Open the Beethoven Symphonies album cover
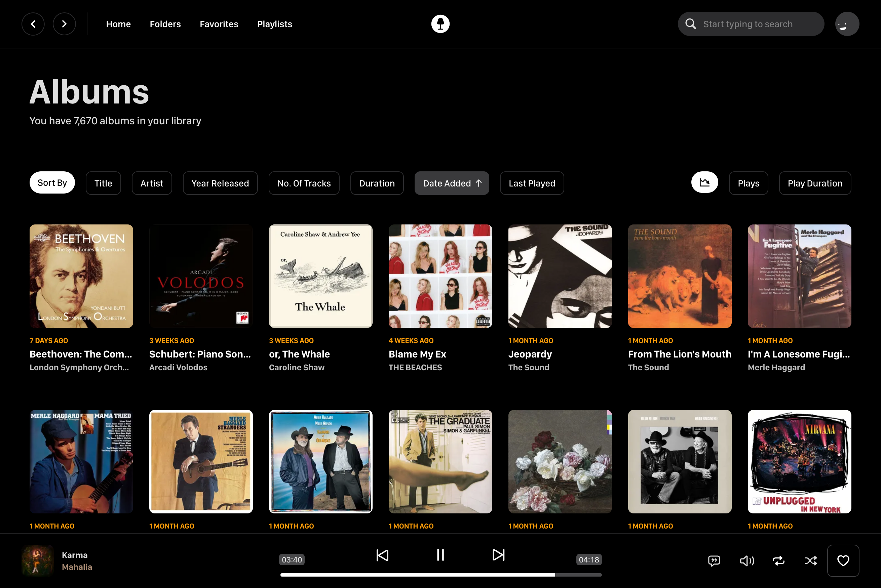 (81, 276)
